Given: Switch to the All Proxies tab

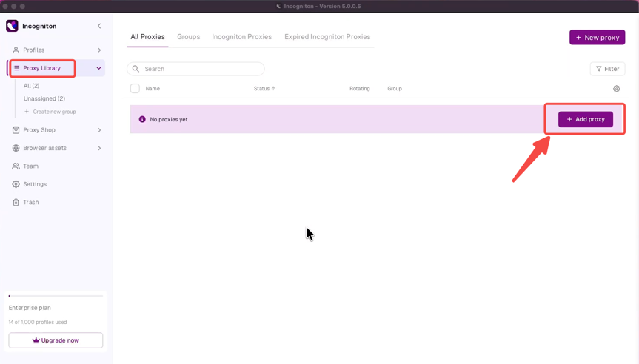Looking at the screenshot, I should pos(147,37).
